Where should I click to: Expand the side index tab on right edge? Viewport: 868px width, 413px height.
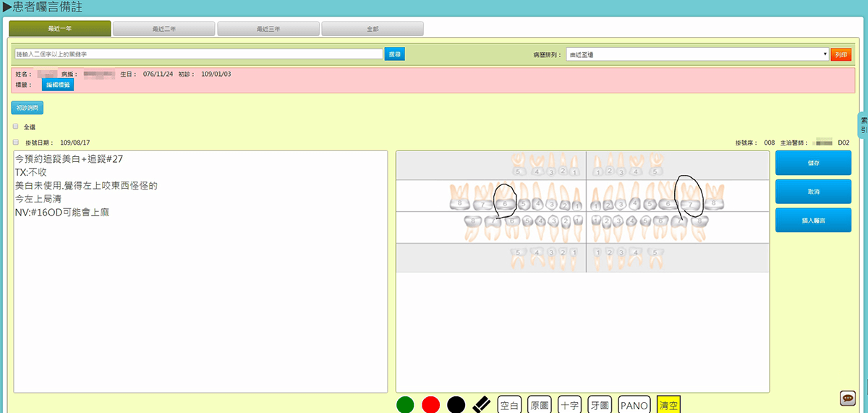(x=863, y=124)
